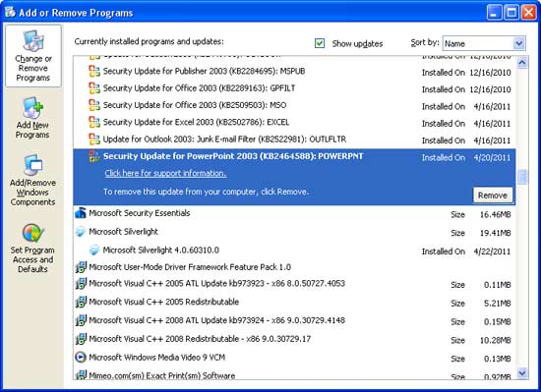Click the Visual C++ 2005 ATL Update icon
This screenshot has width=541, height=392.
[81, 284]
